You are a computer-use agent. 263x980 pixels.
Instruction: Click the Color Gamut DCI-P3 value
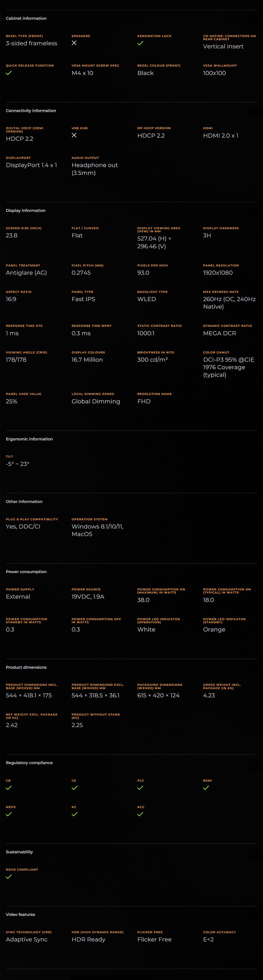coord(228,367)
